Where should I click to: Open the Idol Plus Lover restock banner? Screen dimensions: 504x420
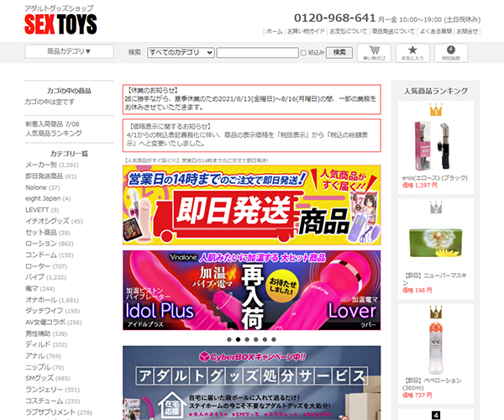[252, 290]
